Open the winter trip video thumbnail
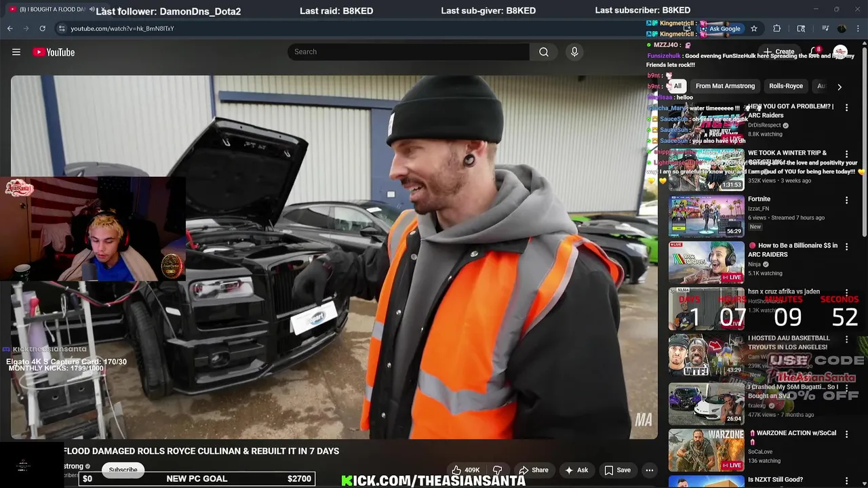The image size is (868, 488). (707, 169)
